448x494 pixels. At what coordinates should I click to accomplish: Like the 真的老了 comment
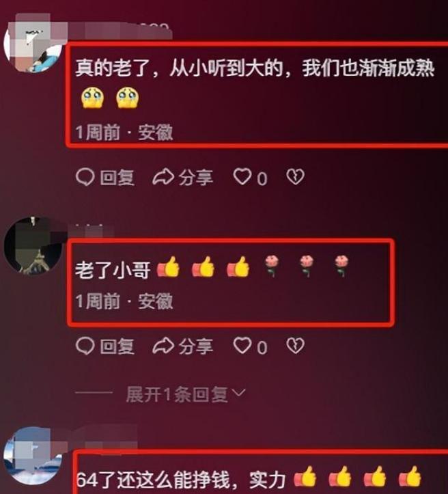point(250,178)
